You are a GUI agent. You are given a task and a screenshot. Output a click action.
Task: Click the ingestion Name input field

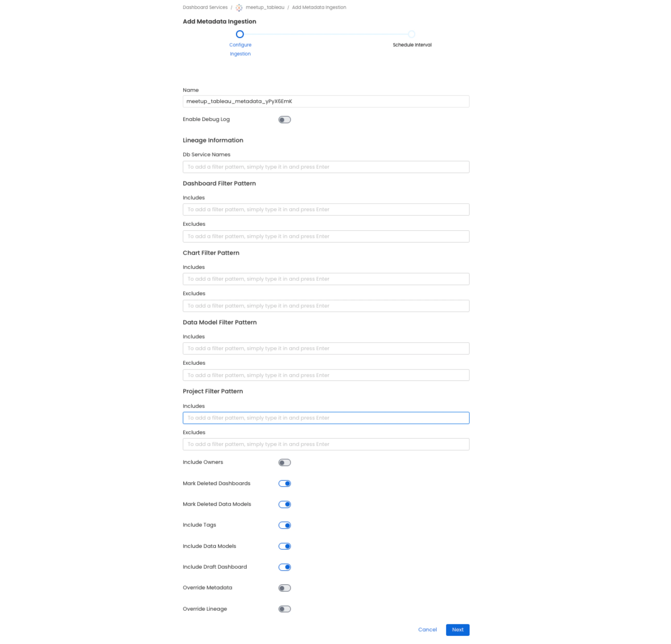326,101
